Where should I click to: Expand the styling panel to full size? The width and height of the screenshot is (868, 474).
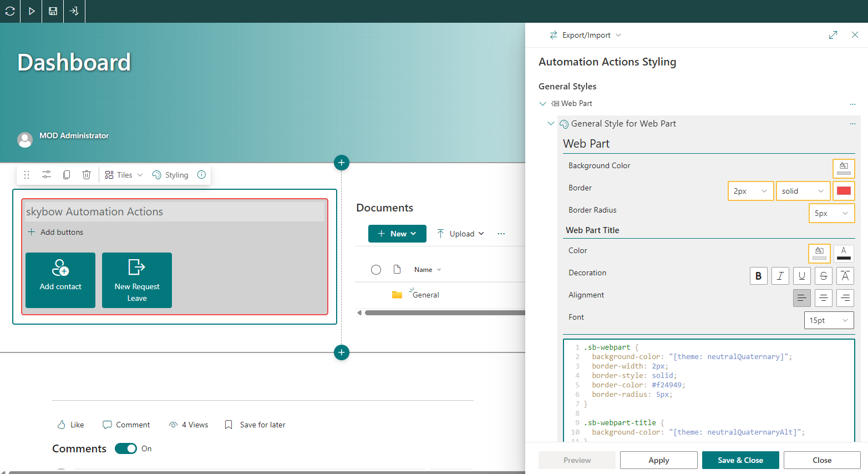coord(833,35)
